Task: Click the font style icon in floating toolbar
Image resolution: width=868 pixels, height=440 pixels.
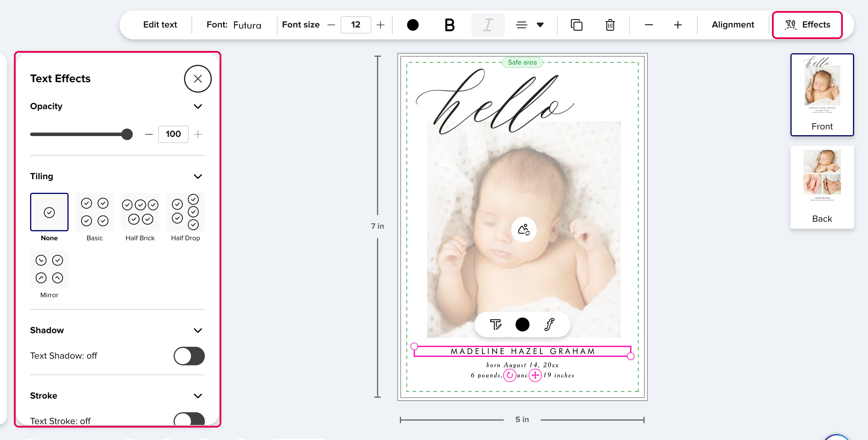Action: (549, 324)
